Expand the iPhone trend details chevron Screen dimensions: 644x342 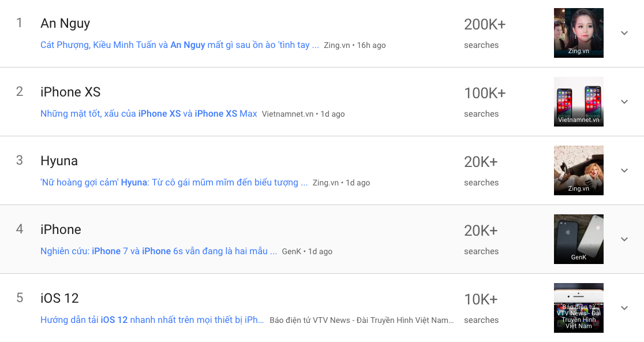click(x=624, y=239)
